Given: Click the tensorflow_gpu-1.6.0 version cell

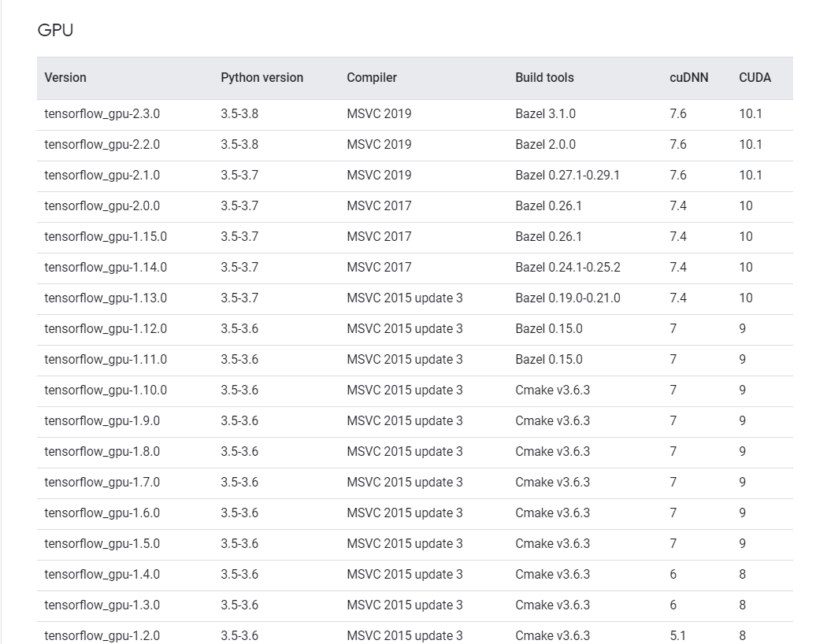Looking at the screenshot, I should click(102, 513).
